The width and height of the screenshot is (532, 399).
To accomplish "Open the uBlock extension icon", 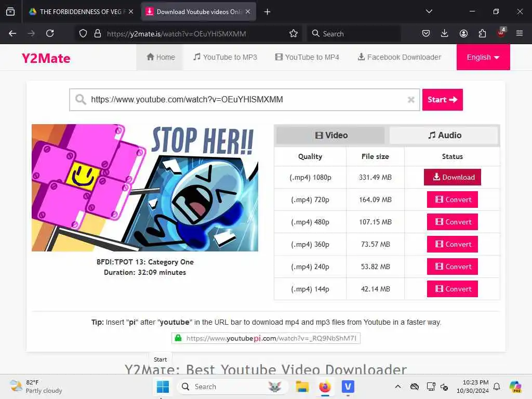I will [x=501, y=33].
